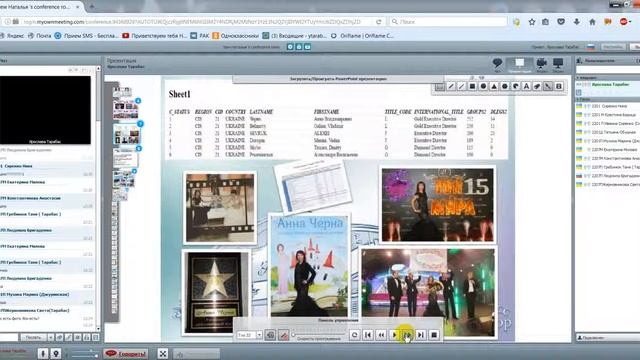This screenshot has height=360, width=640.
Task: Click the last icon in annotation toolbar
Action: point(559,87)
